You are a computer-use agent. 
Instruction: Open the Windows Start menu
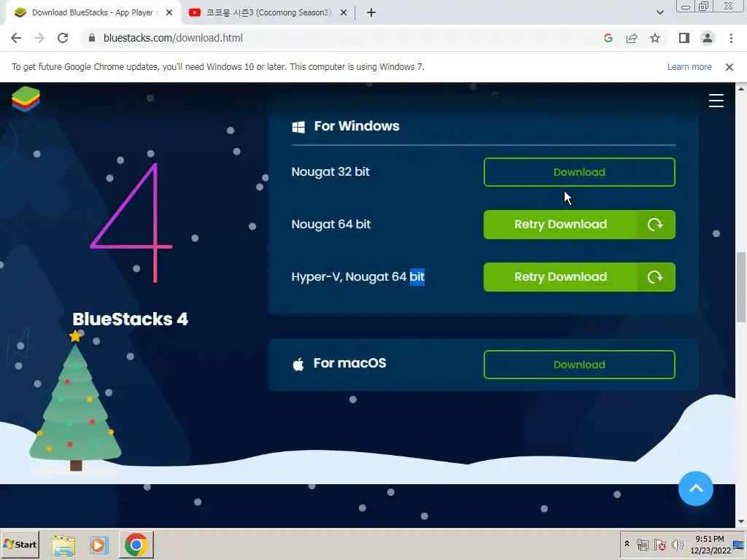tap(20, 544)
